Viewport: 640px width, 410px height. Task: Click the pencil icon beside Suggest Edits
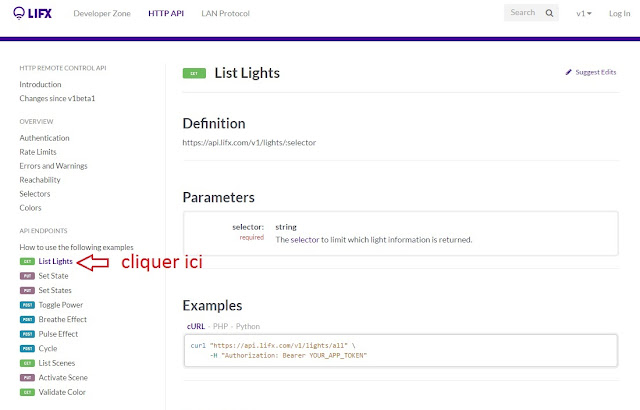pos(568,72)
